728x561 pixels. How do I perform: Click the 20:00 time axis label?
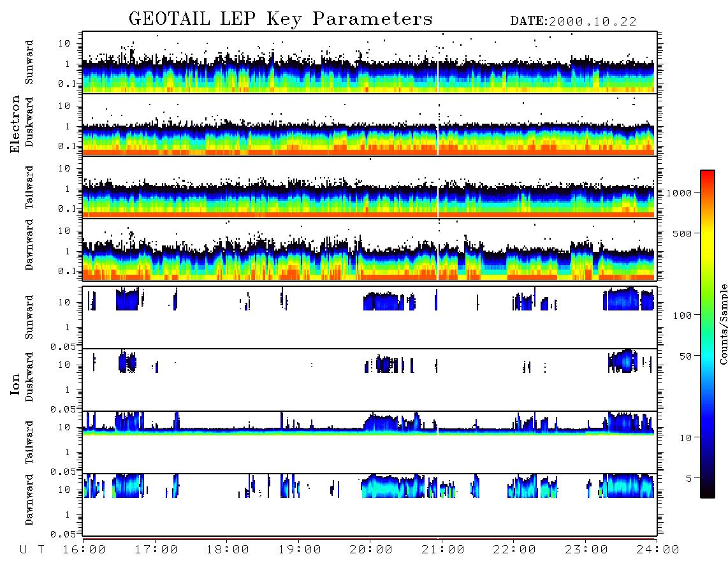pyautogui.click(x=371, y=550)
